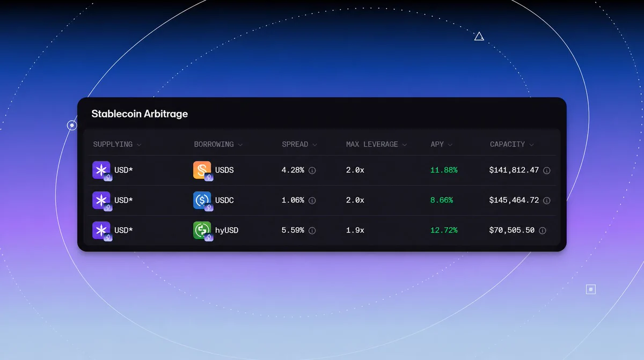This screenshot has height=360, width=644.
Task: Click the 1.9x max leverage value
Action: (x=355, y=230)
